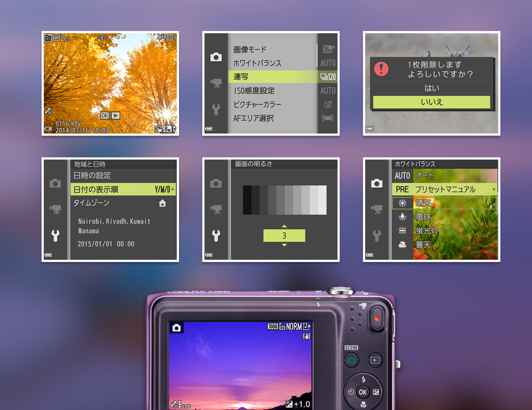Image resolution: width=532 pixels, height=410 pixels.
Task: Select wrench setup tab in shooting menu screen
Action: point(216,109)
